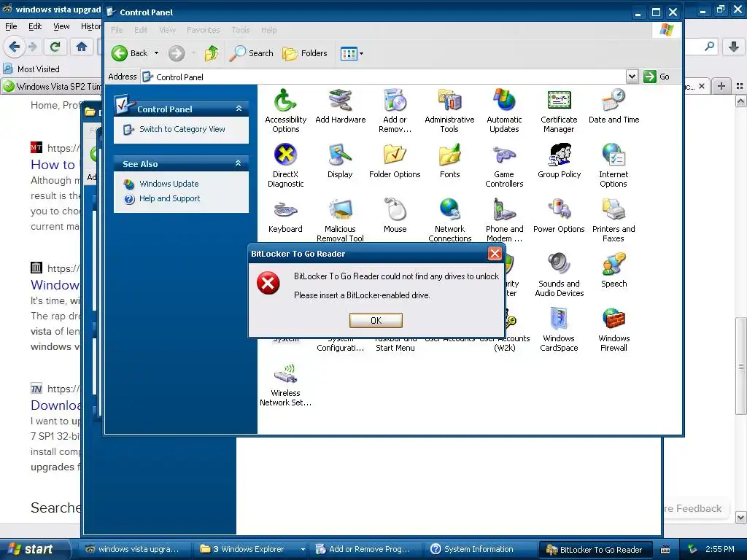747x560 pixels.
Task: Open Sounds and Audio Devices
Action: (559, 275)
